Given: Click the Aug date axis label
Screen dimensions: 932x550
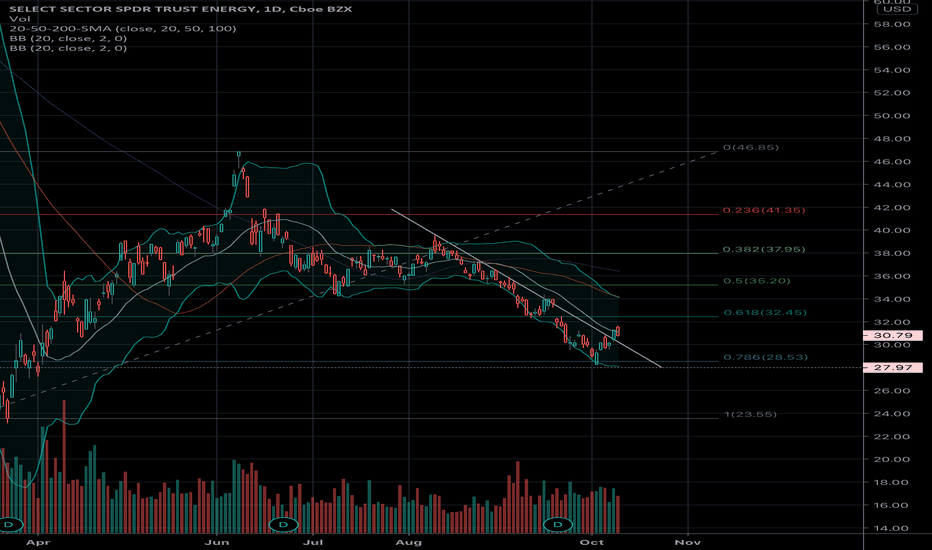Looking at the screenshot, I should pyautogui.click(x=408, y=542).
